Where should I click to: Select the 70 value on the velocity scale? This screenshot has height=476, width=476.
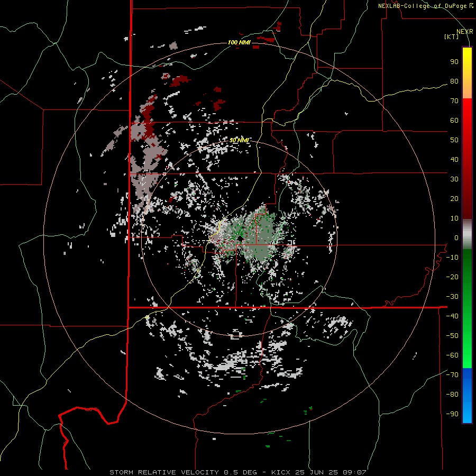tap(454, 101)
